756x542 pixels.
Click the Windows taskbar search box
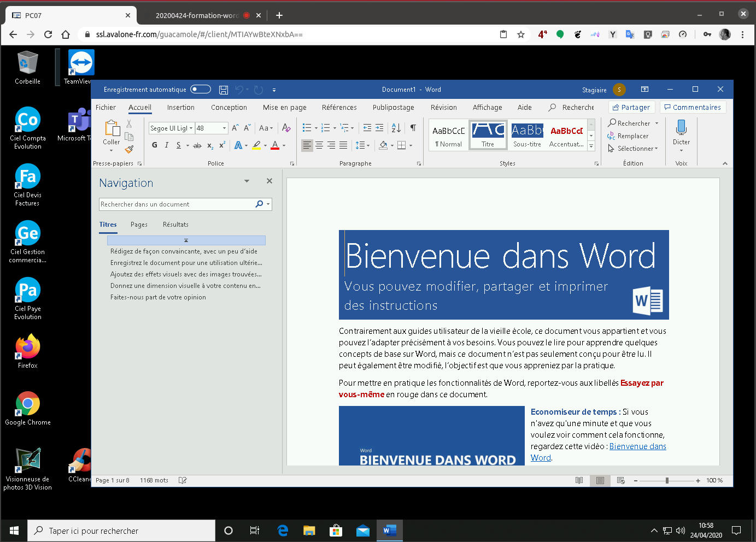[x=121, y=531]
